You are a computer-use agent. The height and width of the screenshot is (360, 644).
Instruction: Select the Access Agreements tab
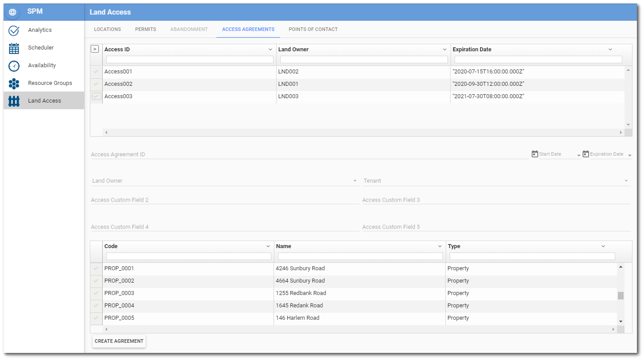(x=248, y=29)
